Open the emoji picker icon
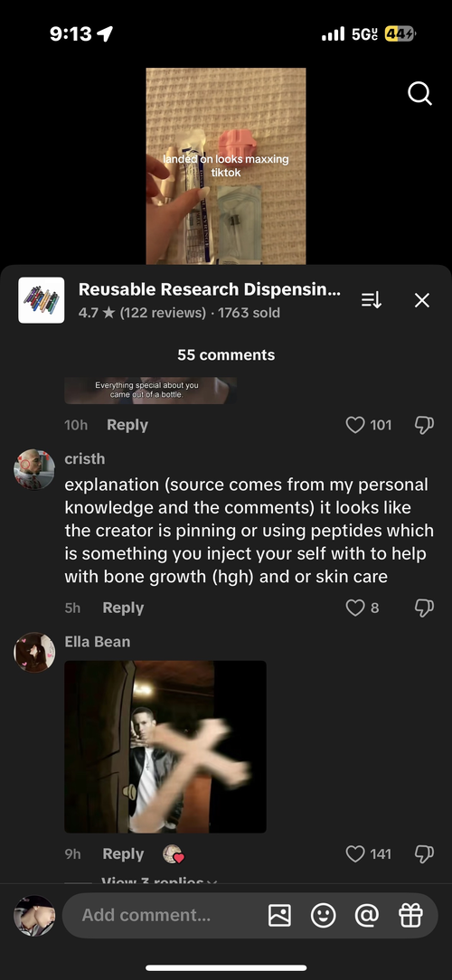 click(324, 916)
